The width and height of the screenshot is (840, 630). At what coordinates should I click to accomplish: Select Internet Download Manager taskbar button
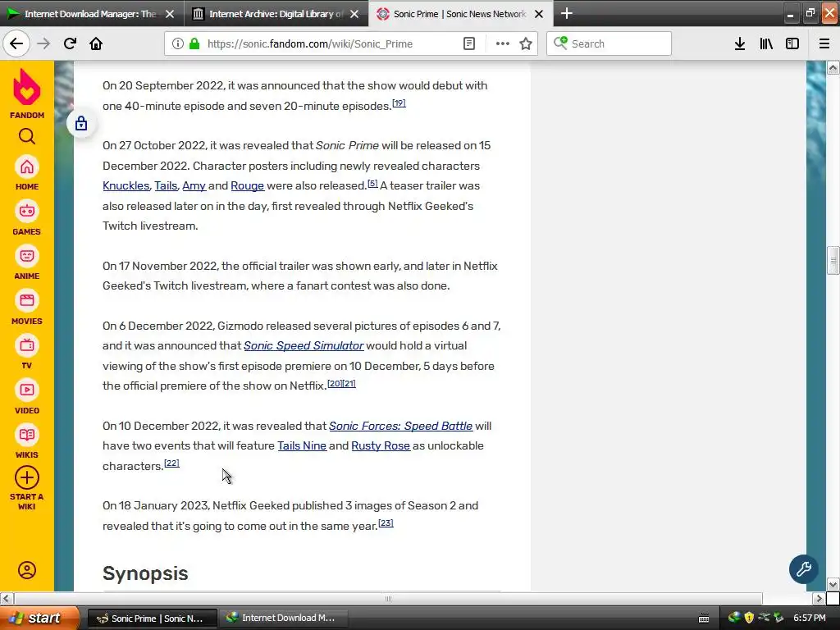coord(284,619)
